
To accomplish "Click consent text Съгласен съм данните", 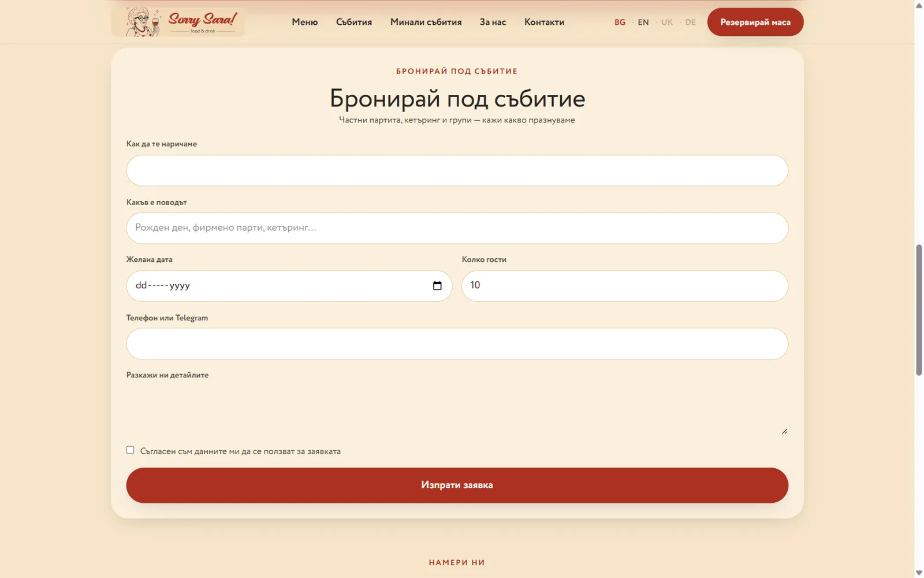I will click(240, 451).
